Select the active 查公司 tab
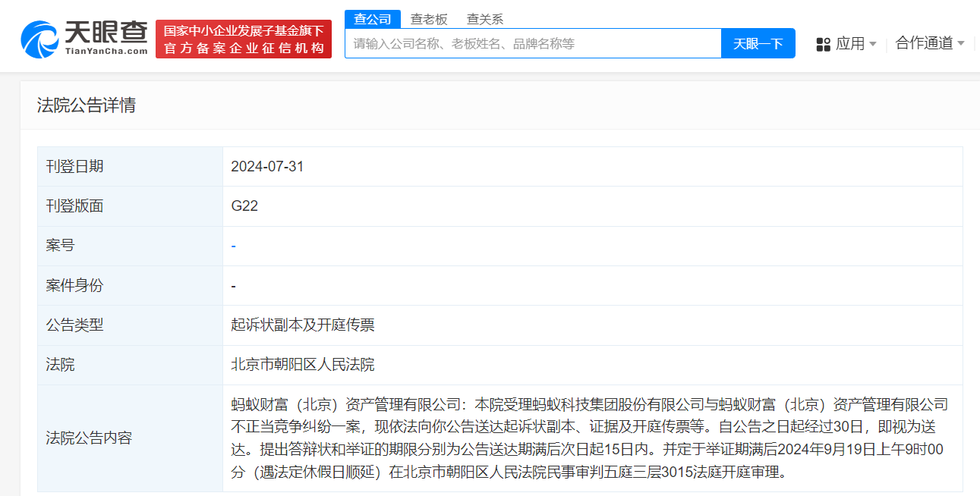Image resolution: width=980 pixels, height=496 pixels. point(372,18)
